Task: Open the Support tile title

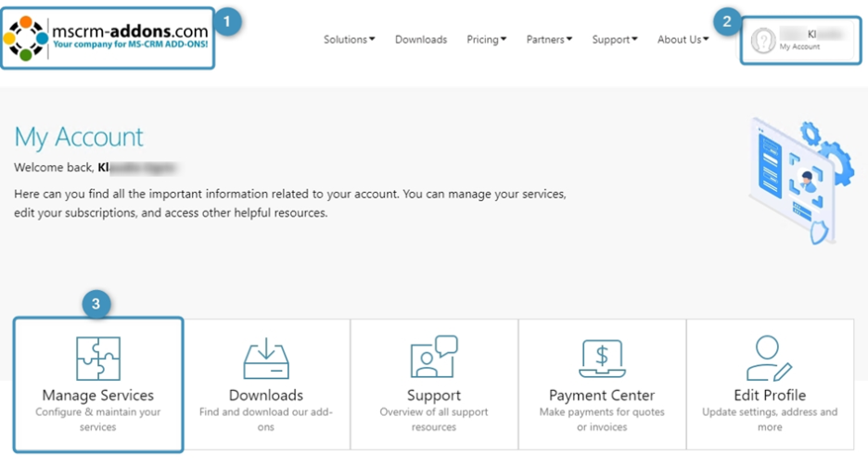Action: [434, 395]
